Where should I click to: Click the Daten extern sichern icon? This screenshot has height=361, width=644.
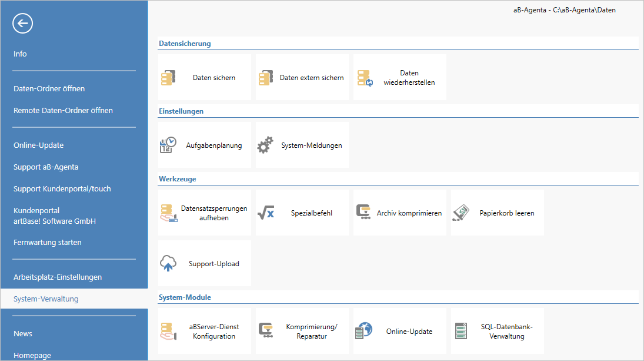(x=266, y=78)
